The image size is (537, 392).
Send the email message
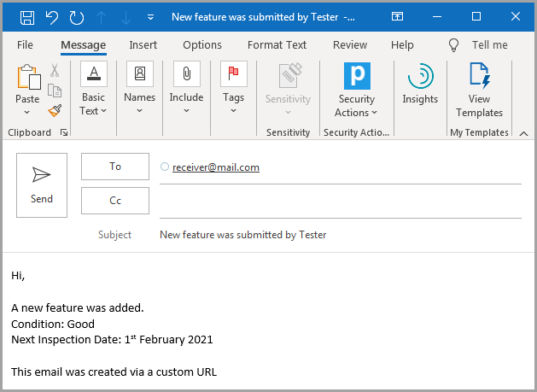point(42,185)
